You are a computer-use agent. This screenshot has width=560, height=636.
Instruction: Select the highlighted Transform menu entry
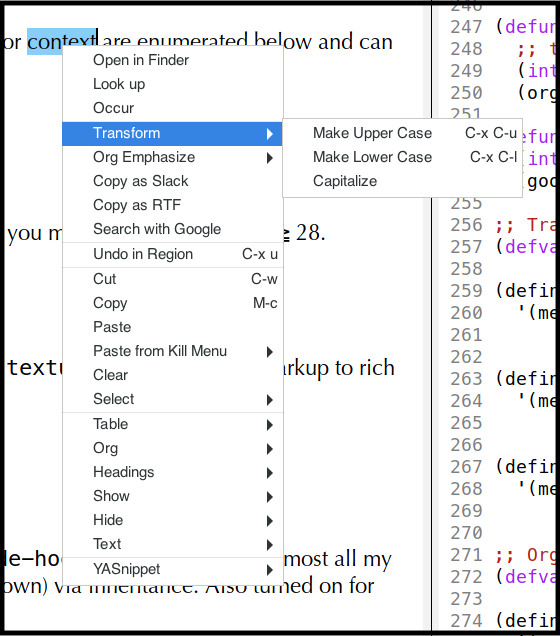coord(172,133)
